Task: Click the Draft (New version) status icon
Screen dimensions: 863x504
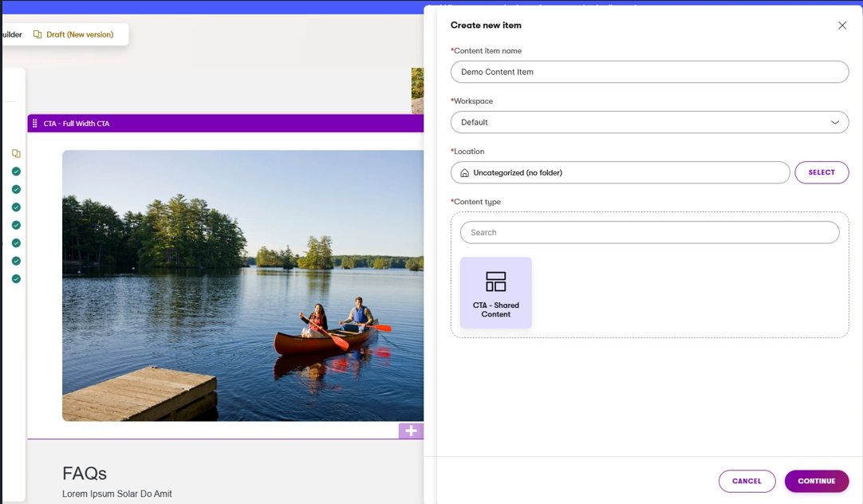Action: click(37, 35)
